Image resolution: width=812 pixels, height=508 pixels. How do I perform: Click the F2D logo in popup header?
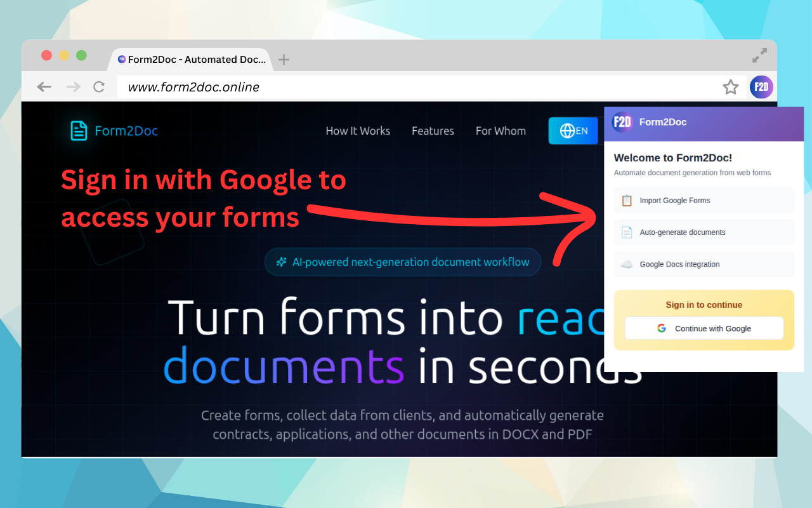tap(622, 122)
